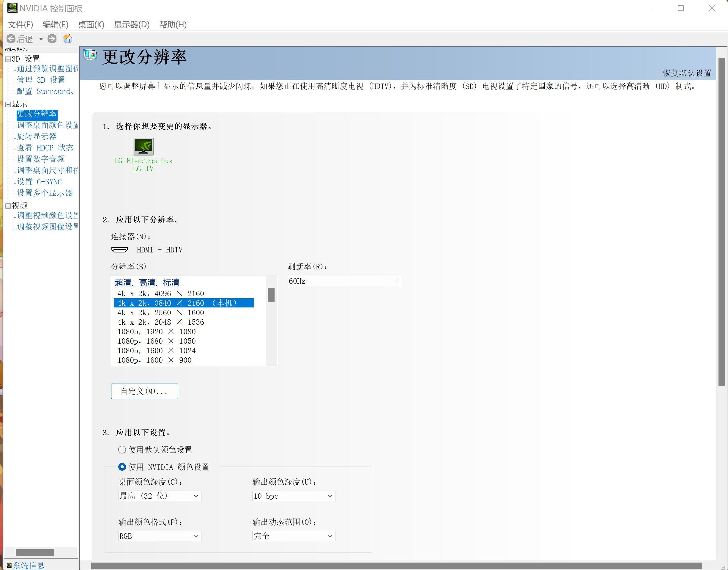Image resolution: width=728 pixels, height=570 pixels.
Task: Open the back history dropdown arrow
Action: coord(41,39)
